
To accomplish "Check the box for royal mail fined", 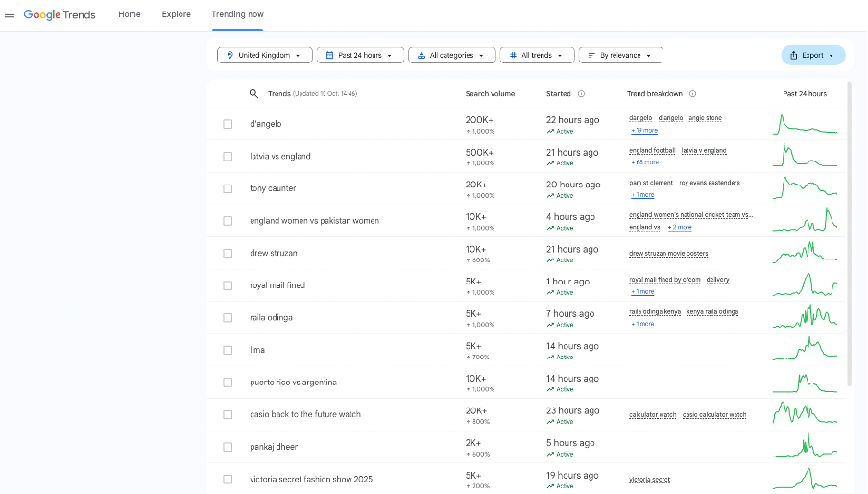I will point(228,285).
